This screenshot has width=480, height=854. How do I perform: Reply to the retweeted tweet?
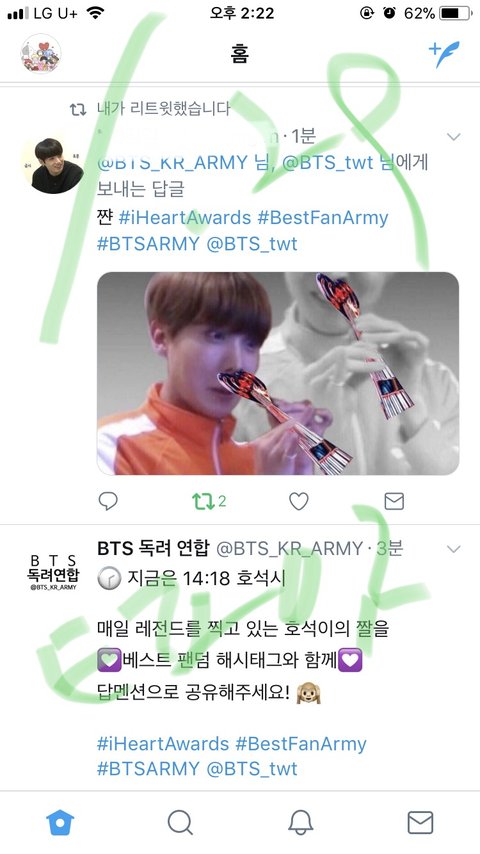coord(108,501)
